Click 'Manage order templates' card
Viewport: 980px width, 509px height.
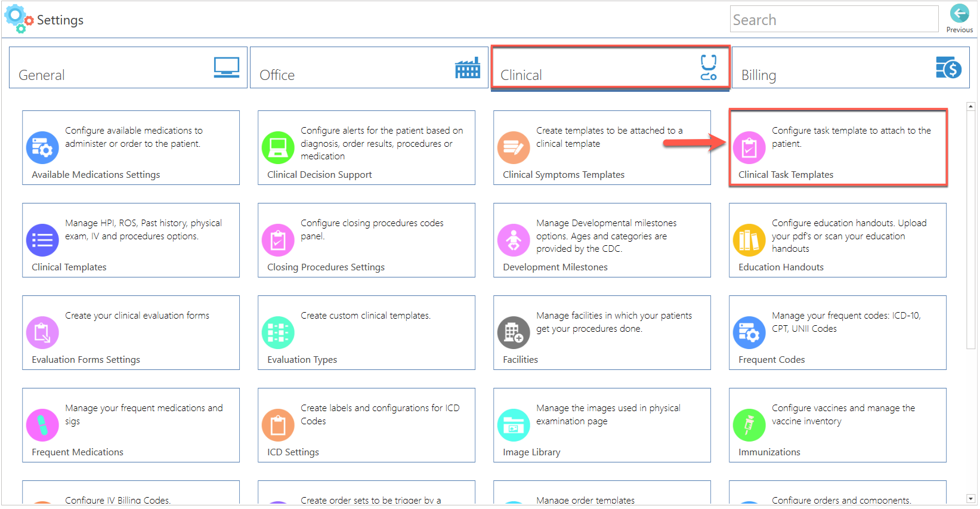[602, 492]
